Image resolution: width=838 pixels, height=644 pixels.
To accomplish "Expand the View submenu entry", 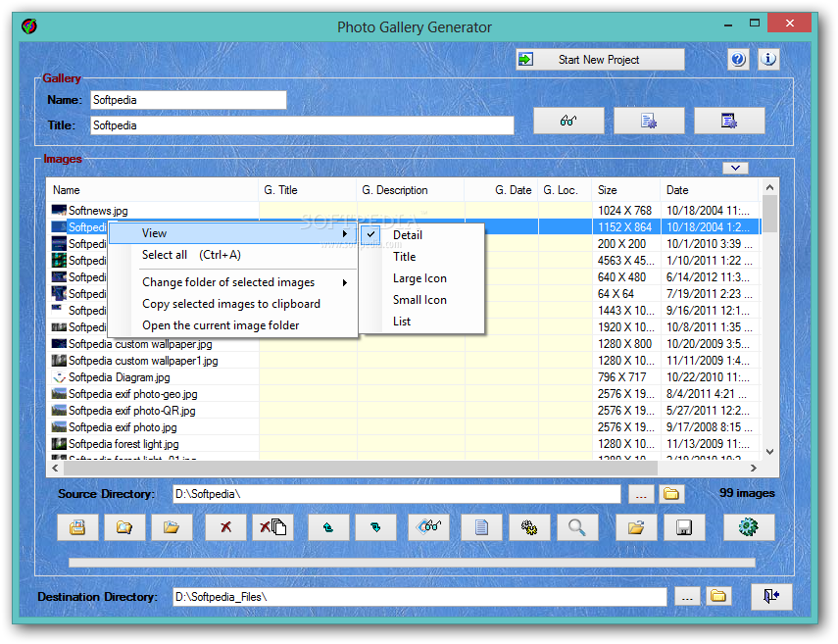I will coord(232,233).
